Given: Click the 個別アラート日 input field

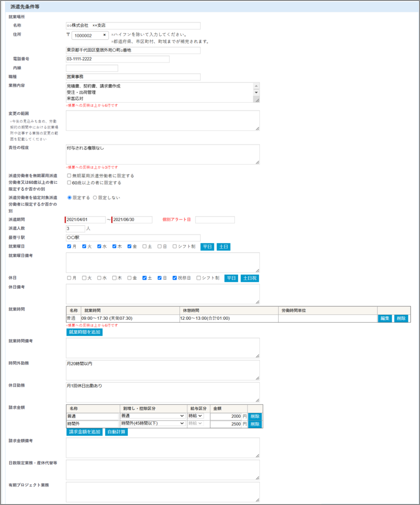Looking at the screenshot, I should [215, 220].
